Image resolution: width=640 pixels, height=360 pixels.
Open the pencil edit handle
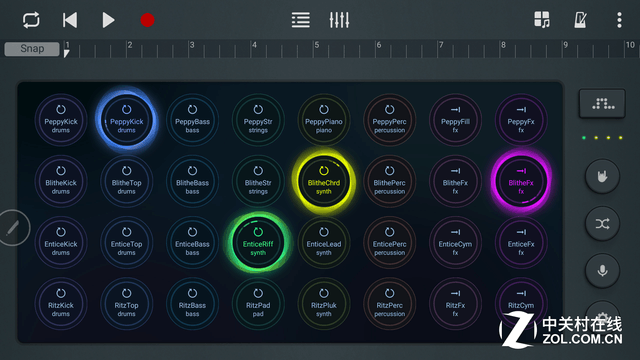point(13,228)
